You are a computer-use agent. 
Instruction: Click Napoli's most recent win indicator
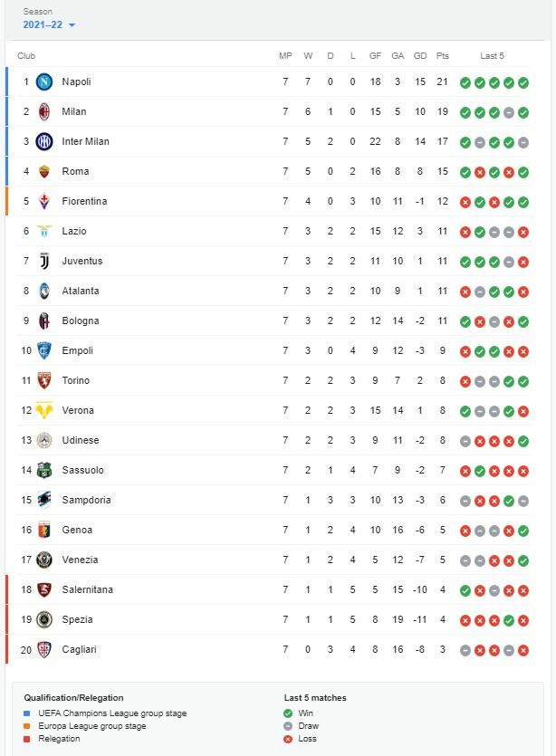[523, 82]
